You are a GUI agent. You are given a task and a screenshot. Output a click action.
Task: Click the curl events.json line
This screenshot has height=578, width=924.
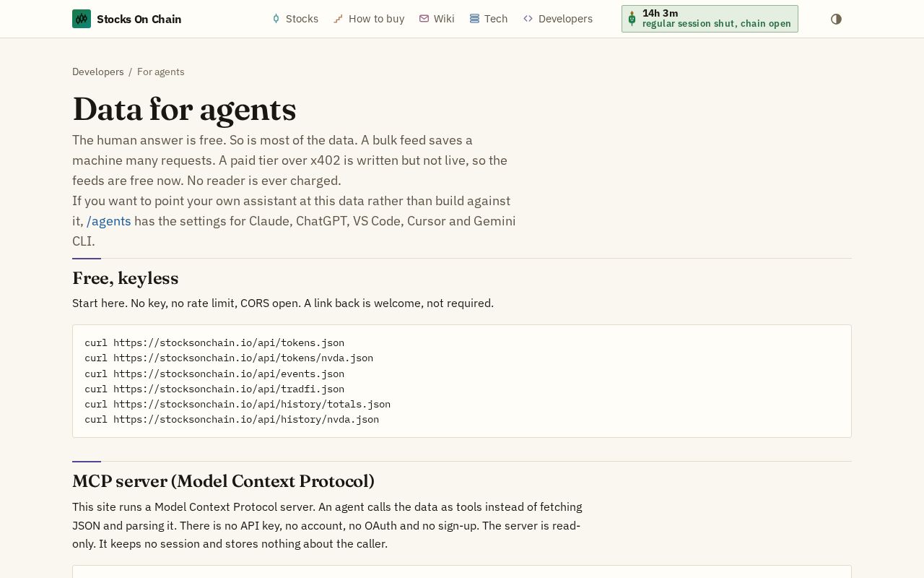214,374
